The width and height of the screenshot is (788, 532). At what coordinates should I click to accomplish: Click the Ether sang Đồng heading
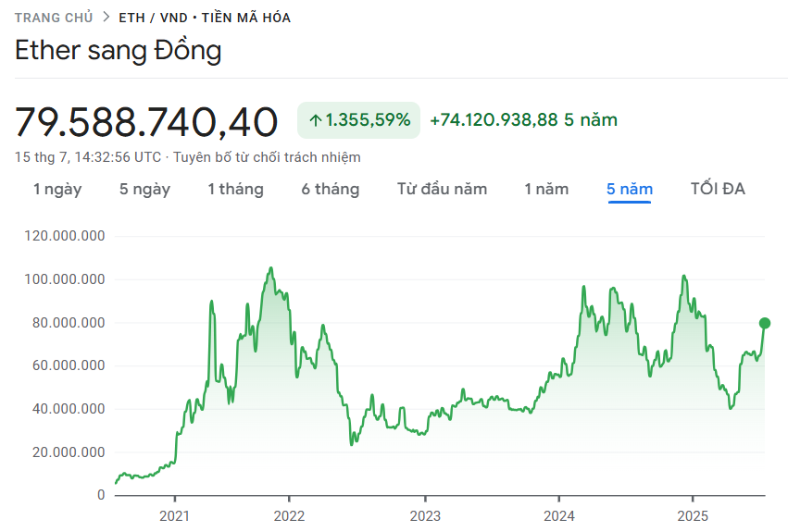(119, 51)
